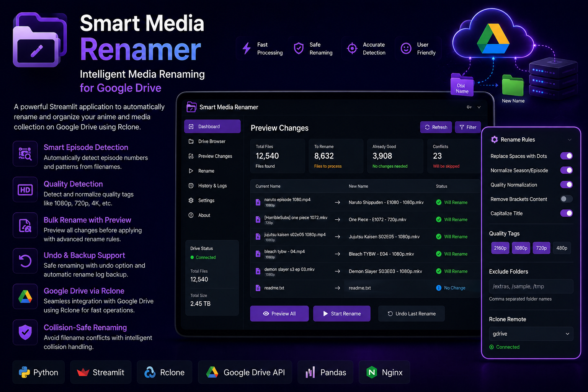
Task: Click the Start Rename button
Action: pyautogui.click(x=342, y=314)
